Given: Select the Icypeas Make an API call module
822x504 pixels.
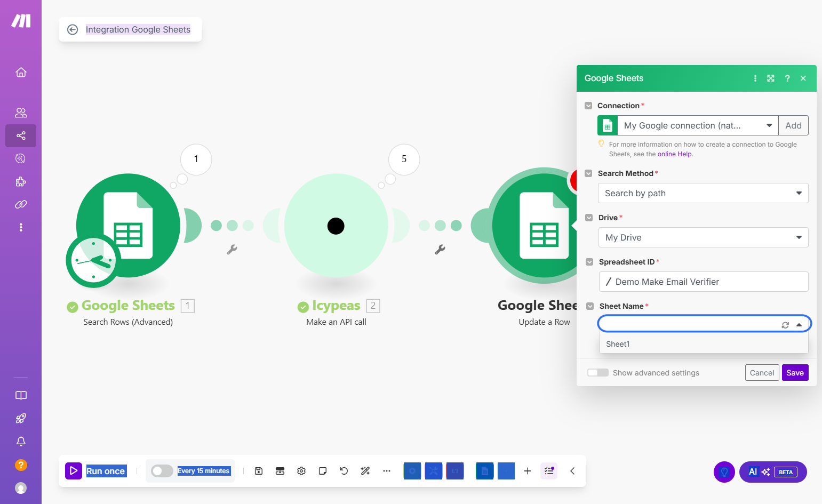Looking at the screenshot, I should [336, 226].
